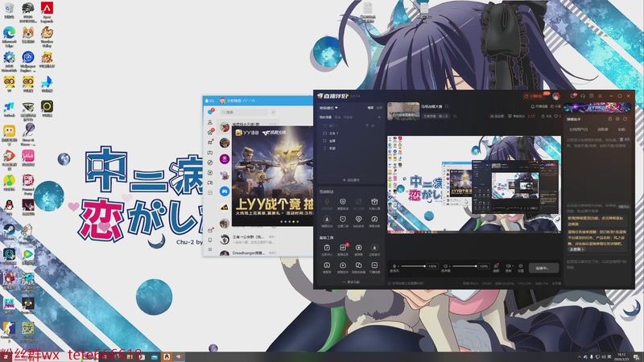Open the 常规模式 mode dropdown
644x362 pixels.
tap(328, 108)
